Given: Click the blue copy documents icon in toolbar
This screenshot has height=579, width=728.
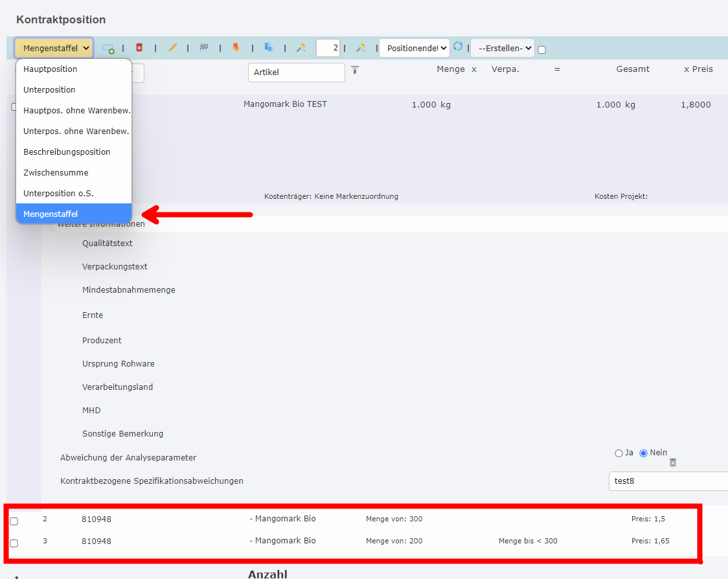Looking at the screenshot, I should (268, 48).
